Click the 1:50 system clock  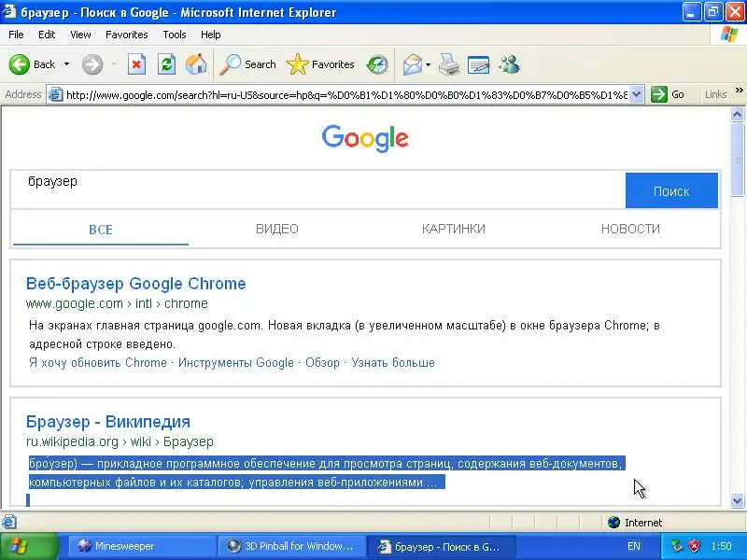pyautogui.click(x=721, y=546)
